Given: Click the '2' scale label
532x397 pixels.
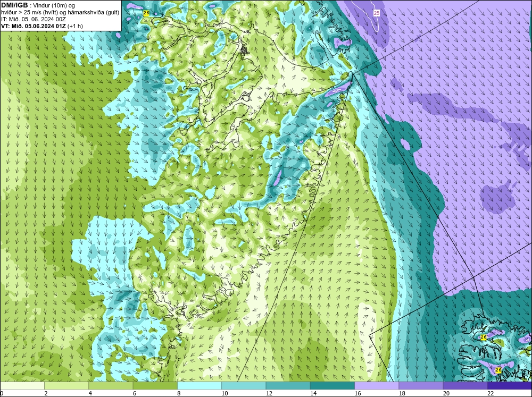Looking at the screenshot, I should click(46, 393).
